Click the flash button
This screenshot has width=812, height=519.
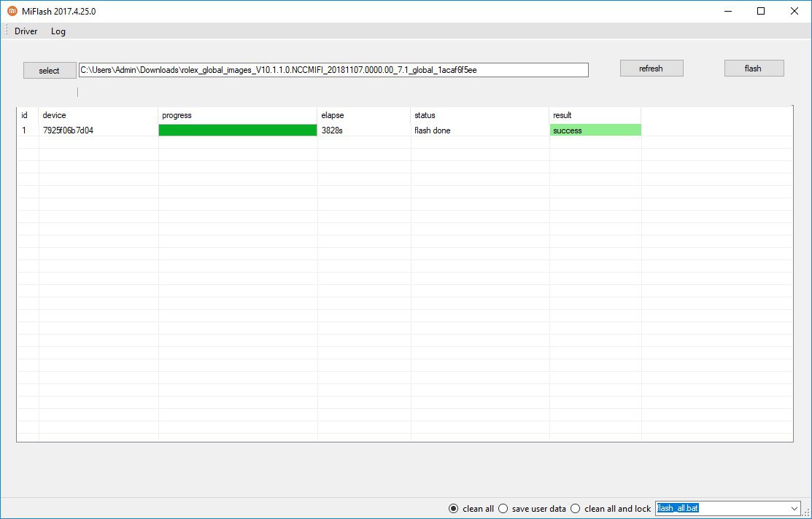(754, 69)
